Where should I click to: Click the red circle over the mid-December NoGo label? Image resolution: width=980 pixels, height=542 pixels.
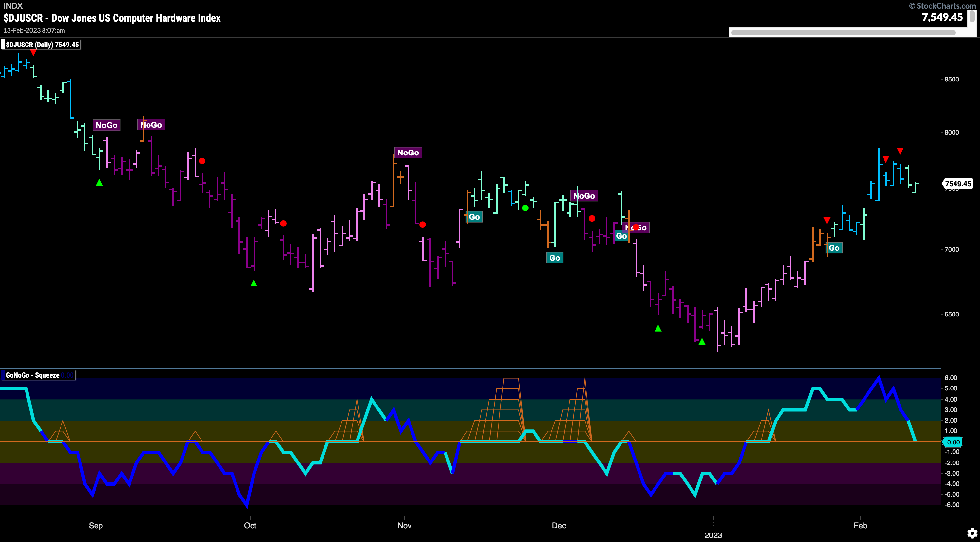point(636,227)
